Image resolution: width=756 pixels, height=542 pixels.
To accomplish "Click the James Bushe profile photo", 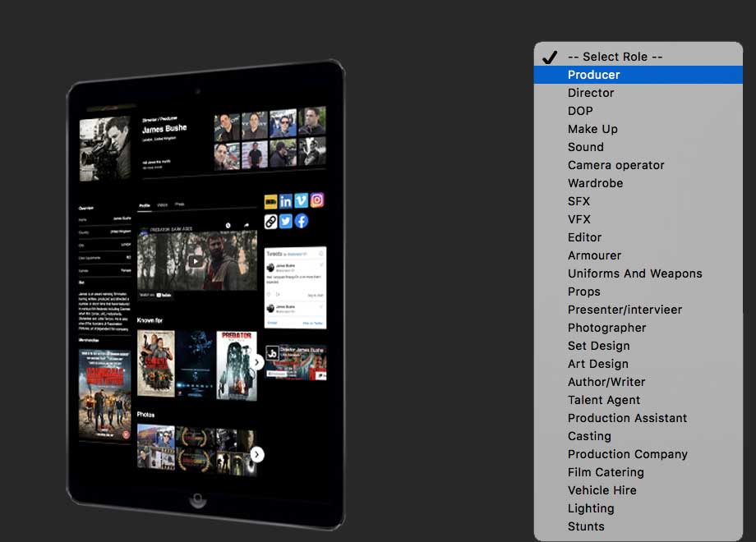I will [x=104, y=146].
